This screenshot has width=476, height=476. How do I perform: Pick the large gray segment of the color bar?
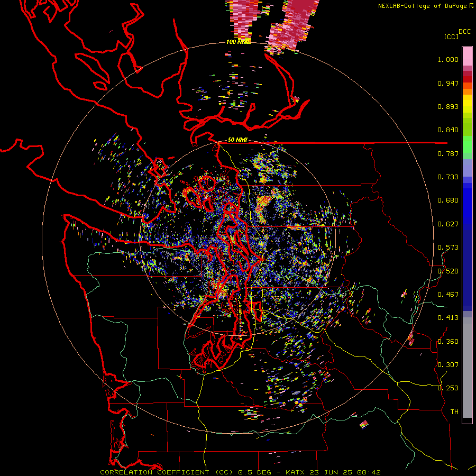pos(467,368)
